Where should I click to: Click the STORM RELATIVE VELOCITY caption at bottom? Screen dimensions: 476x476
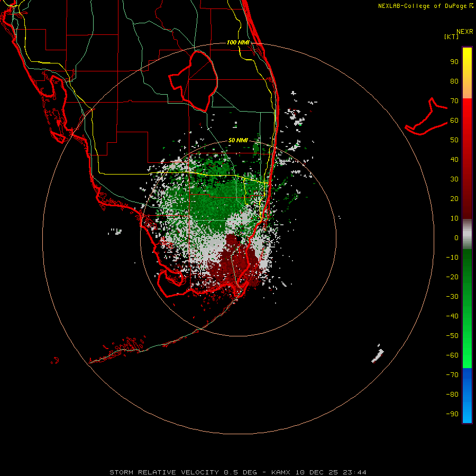pos(237,472)
